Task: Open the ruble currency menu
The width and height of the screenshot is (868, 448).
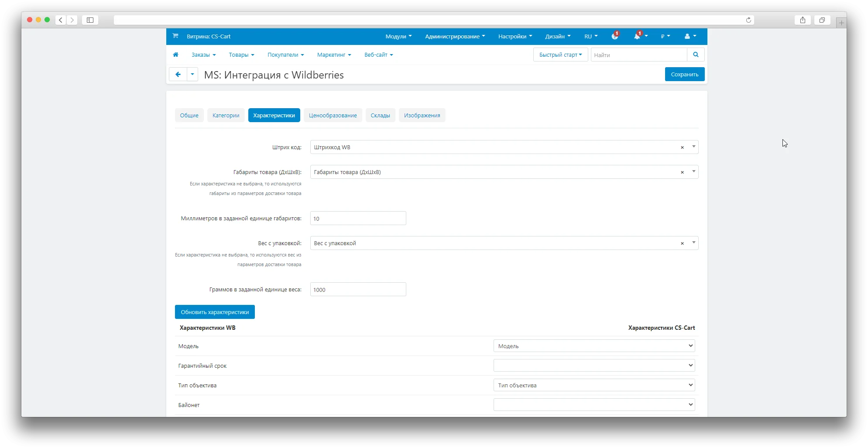Action: coord(666,36)
